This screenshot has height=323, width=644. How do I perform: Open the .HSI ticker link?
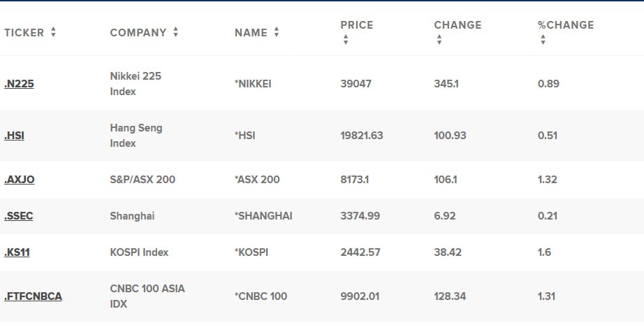(14, 136)
